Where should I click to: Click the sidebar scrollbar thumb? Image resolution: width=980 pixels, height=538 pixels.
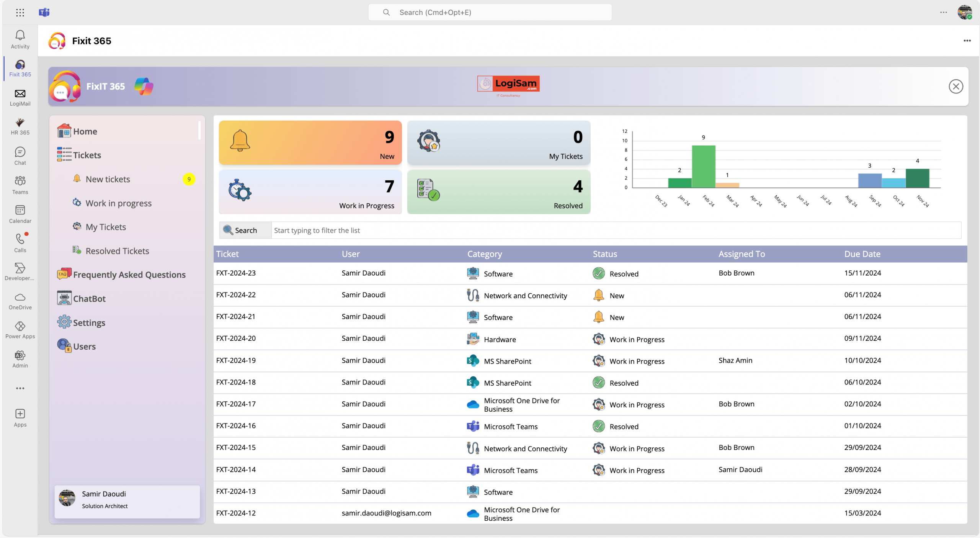[x=199, y=130]
